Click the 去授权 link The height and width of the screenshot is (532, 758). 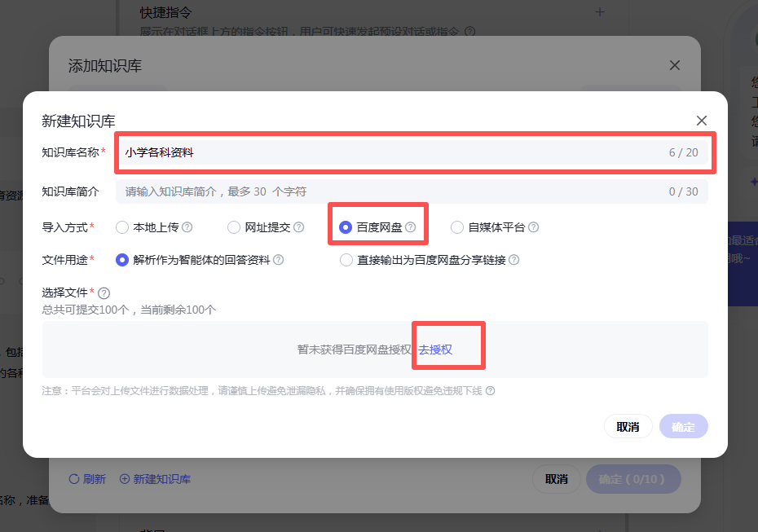[435, 350]
